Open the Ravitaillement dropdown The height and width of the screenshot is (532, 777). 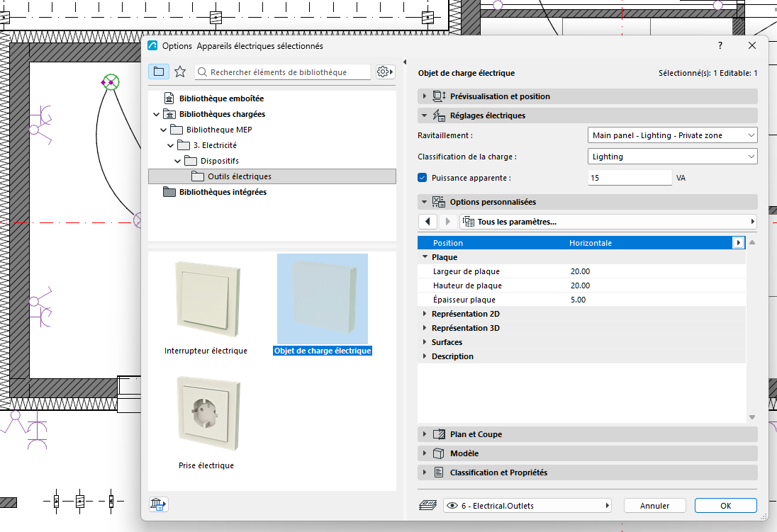pyautogui.click(x=672, y=135)
